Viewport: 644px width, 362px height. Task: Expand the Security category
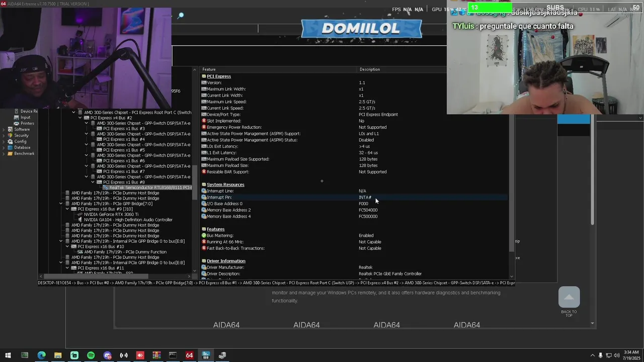click(x=4, y=135)
